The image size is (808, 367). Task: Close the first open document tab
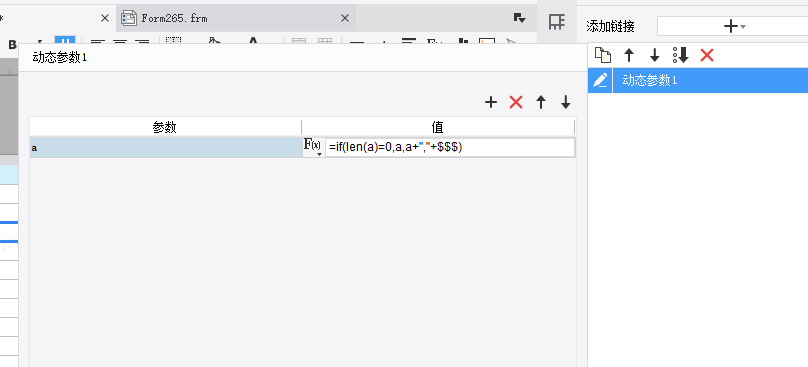(105, 18)
